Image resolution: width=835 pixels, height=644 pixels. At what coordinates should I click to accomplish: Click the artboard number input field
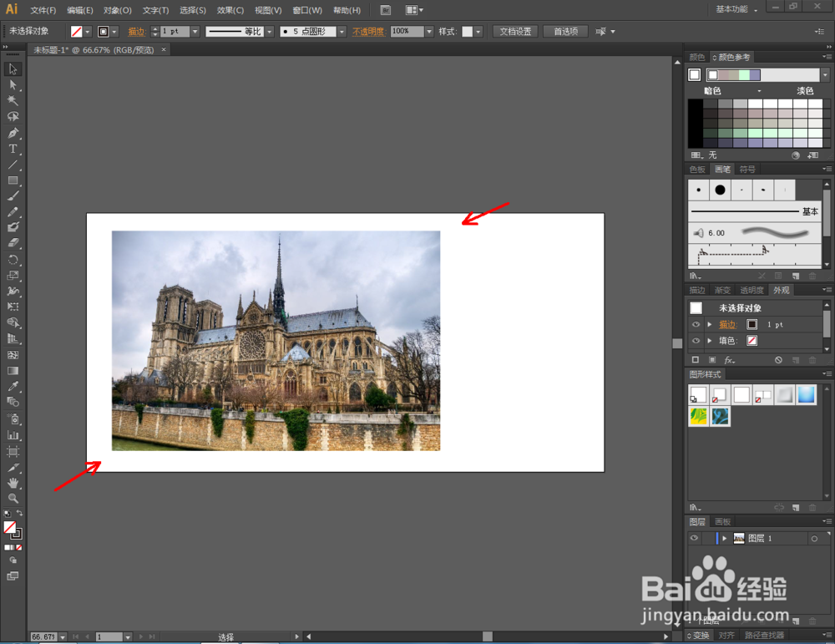(109, 636)
